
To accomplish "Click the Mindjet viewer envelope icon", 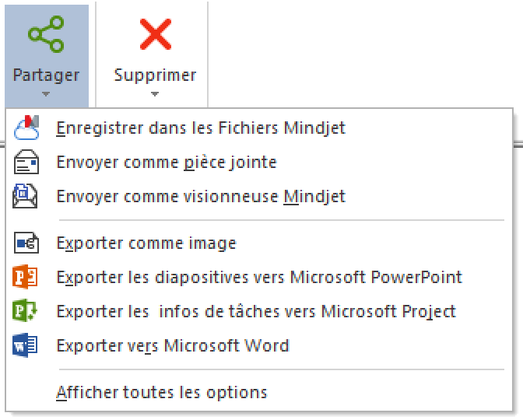I will 26,196.
